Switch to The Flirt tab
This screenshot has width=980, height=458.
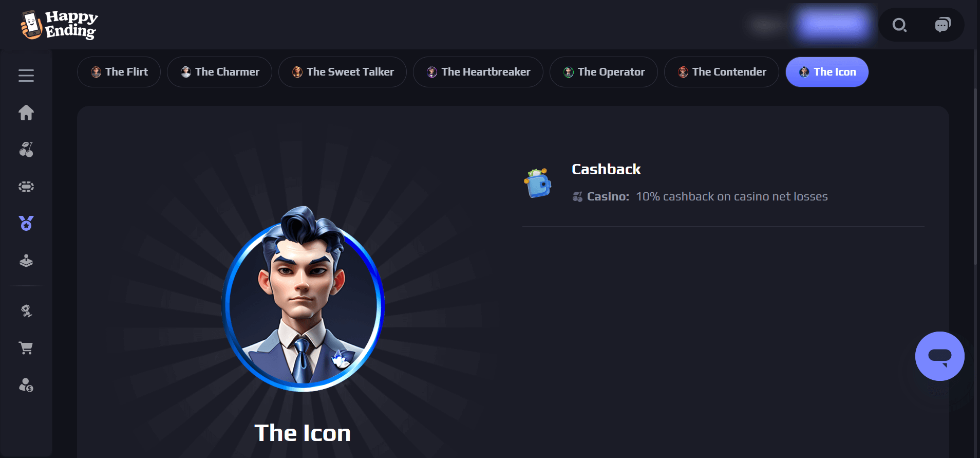(x=119, y=72)
